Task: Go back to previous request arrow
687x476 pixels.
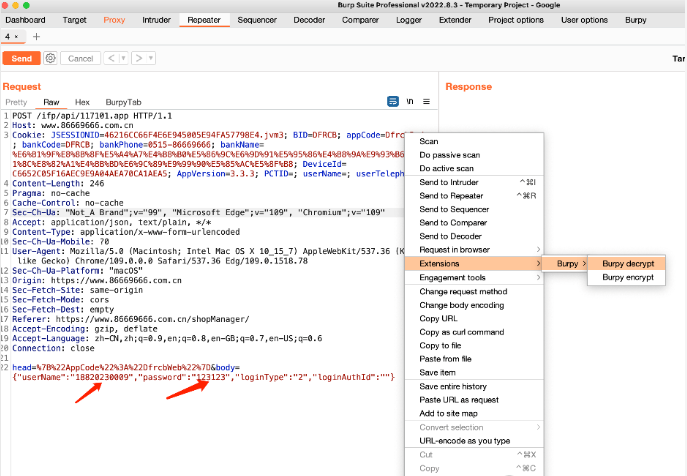Action: 111,58
